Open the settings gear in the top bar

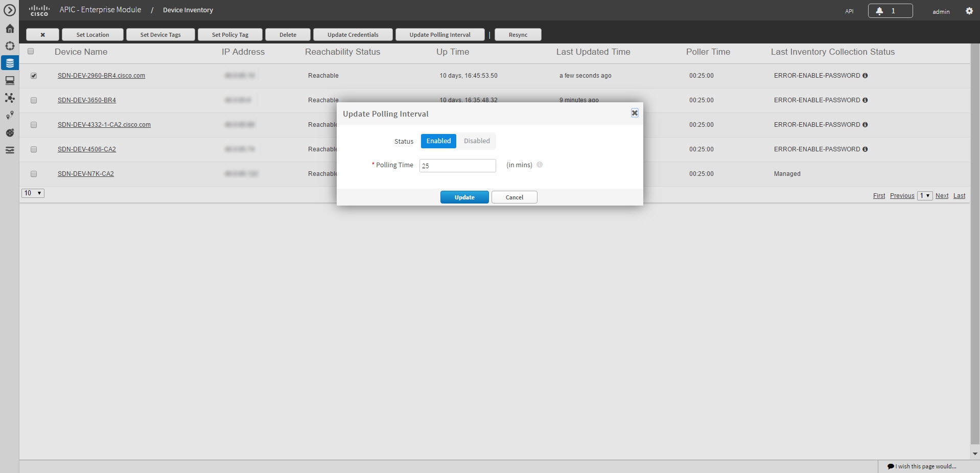969,11
